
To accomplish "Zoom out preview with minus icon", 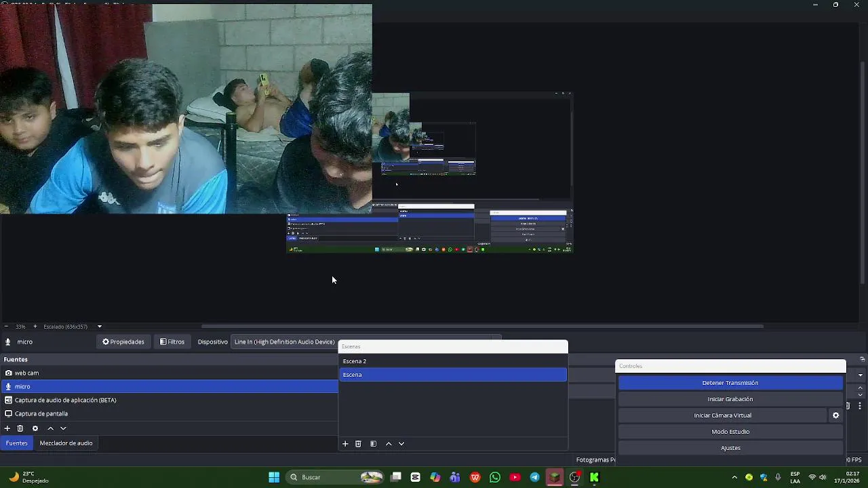I will (x=6, y=327).
